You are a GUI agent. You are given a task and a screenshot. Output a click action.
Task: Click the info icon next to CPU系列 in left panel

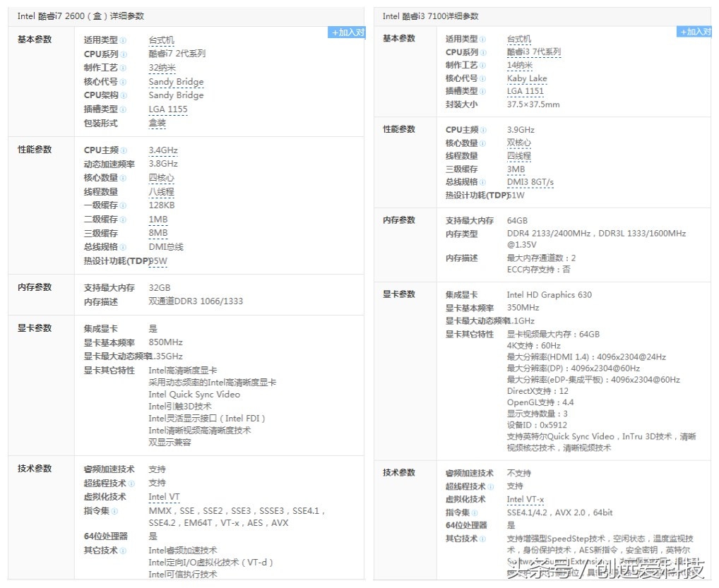point(124,54)
